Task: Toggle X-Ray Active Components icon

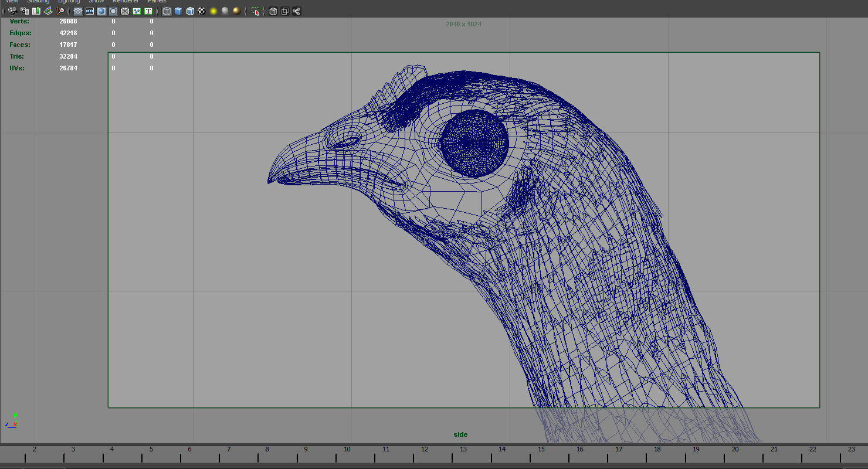Action: click(x=285, y=11)
